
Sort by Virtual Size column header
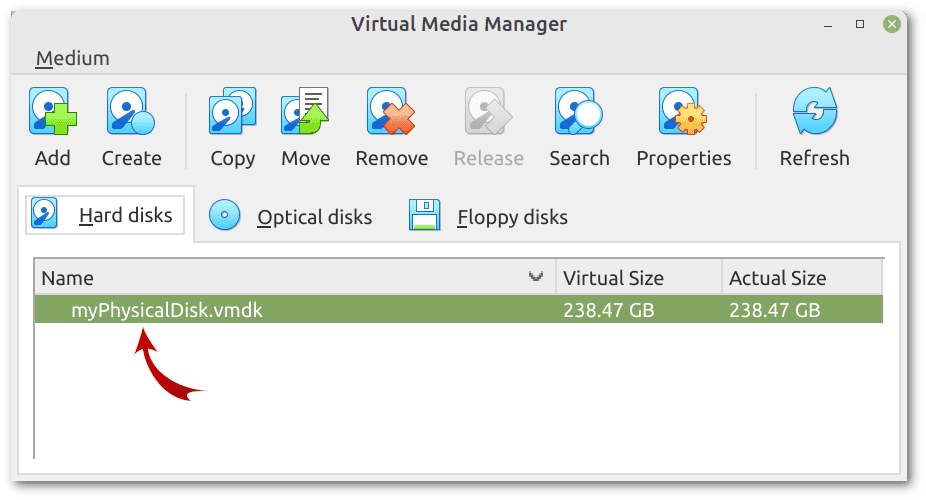coord(639,277)
